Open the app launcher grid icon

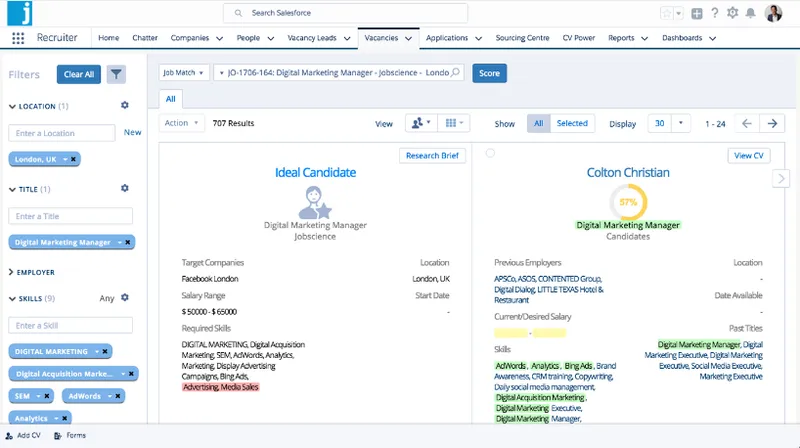18,38
